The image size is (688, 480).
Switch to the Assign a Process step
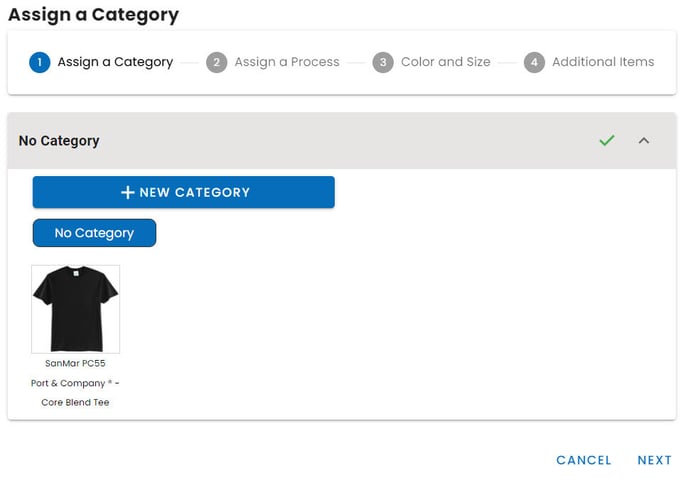click(287, 62)
